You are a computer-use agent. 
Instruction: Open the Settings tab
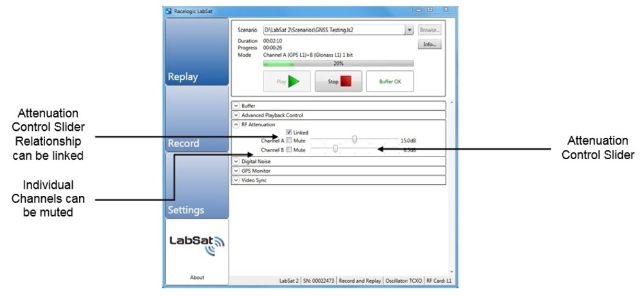(x=196, y=186)
